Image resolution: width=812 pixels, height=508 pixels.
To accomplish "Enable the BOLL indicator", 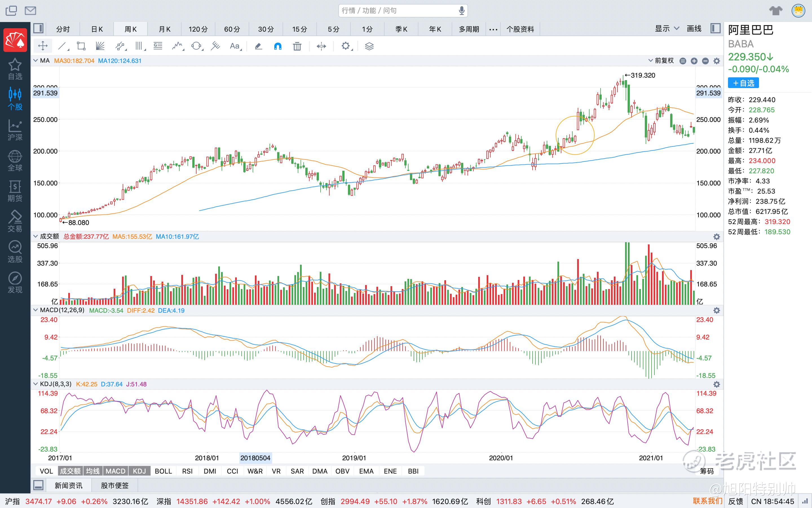I will pyautogui.click(x=163, y=471).
